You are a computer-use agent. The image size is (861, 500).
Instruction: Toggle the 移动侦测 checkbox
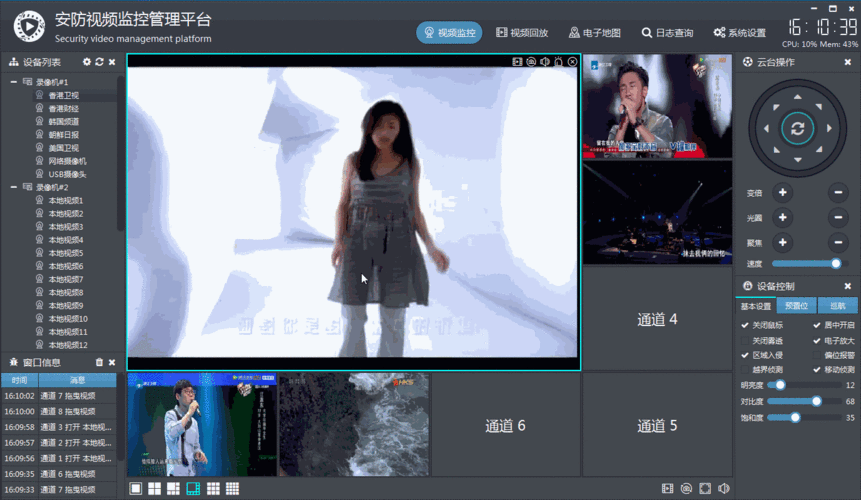click(817, 369)
